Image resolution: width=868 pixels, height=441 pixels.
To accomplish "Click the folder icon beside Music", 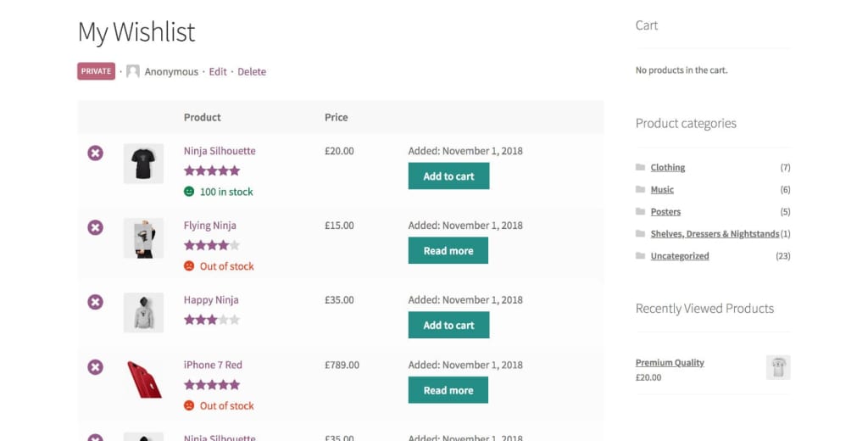I will [641, 189].
